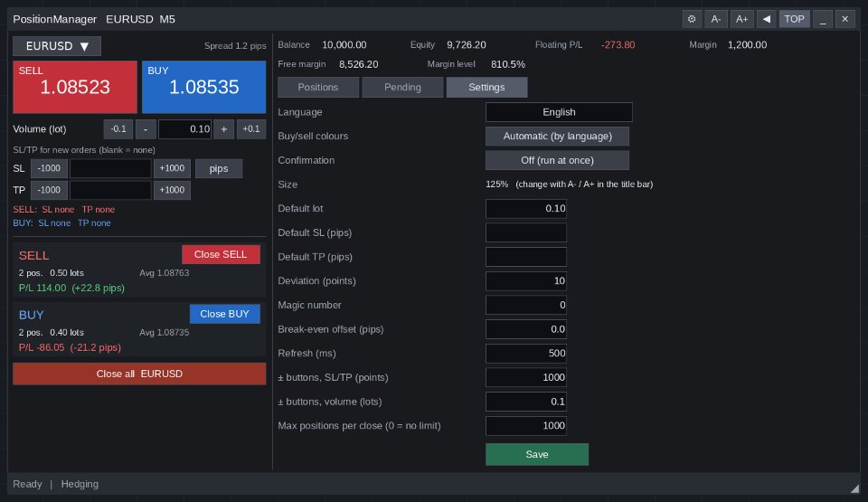
Task: Edit ± buttons SL/TP points field
Action: [526, 378]
